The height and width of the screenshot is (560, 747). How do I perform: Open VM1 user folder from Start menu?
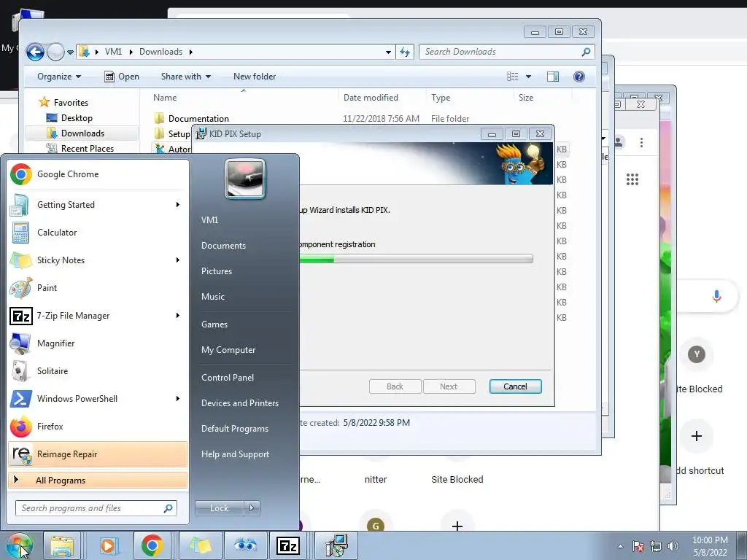click(209, 220)
